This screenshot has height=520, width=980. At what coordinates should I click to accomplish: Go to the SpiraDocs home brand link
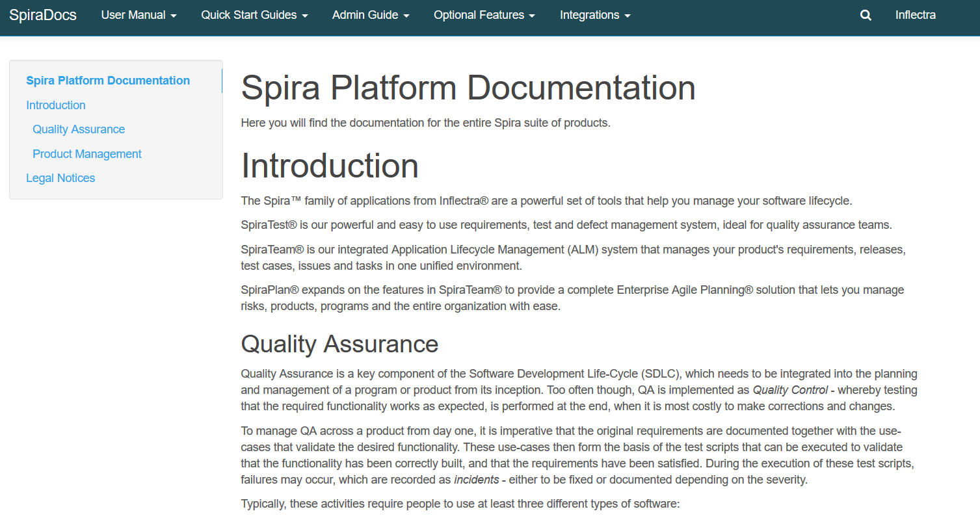[43, 15]
